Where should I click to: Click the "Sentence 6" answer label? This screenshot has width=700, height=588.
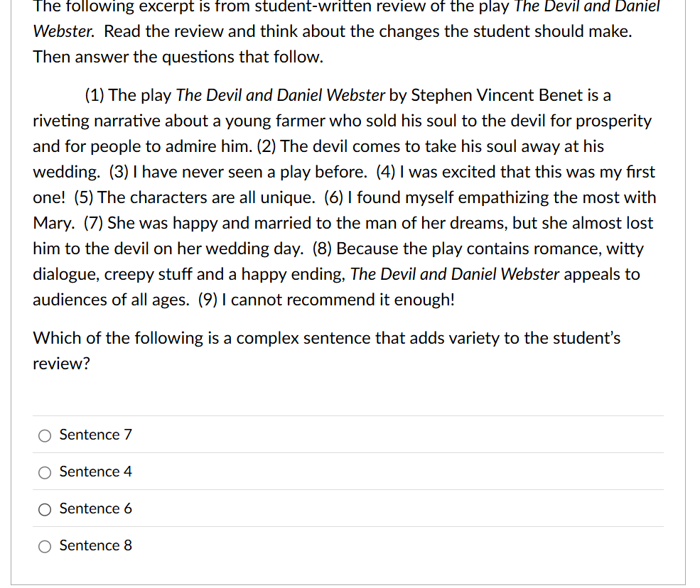[96, 508]
